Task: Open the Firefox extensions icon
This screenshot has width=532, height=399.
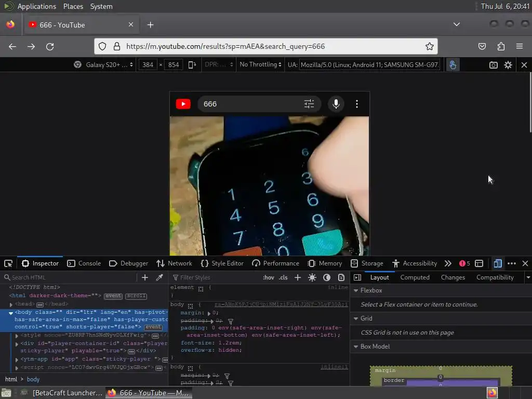Action: (x=501, y=46)
